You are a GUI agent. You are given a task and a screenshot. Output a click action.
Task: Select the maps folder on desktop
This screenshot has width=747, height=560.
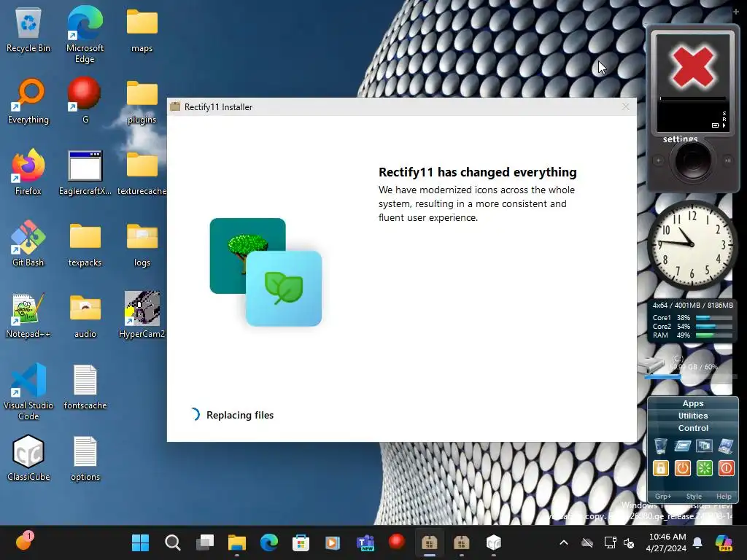point(142,31)
